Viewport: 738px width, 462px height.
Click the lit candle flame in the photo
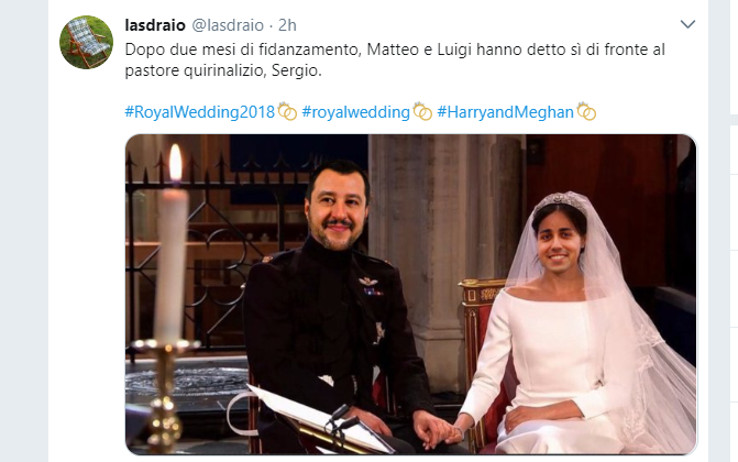pyautogui.click(x=176, y=162)
